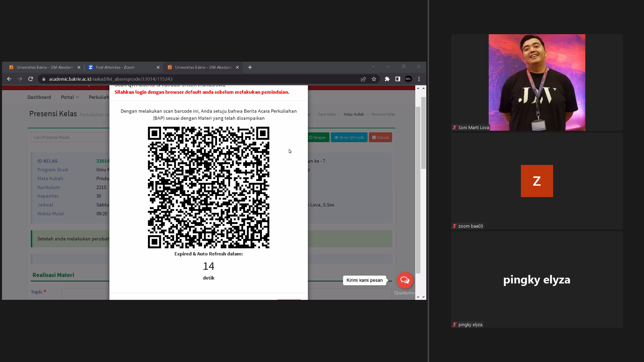644x362 pixels.
Task: Click the Simpan save button
Action: click(x=317, y=137)
